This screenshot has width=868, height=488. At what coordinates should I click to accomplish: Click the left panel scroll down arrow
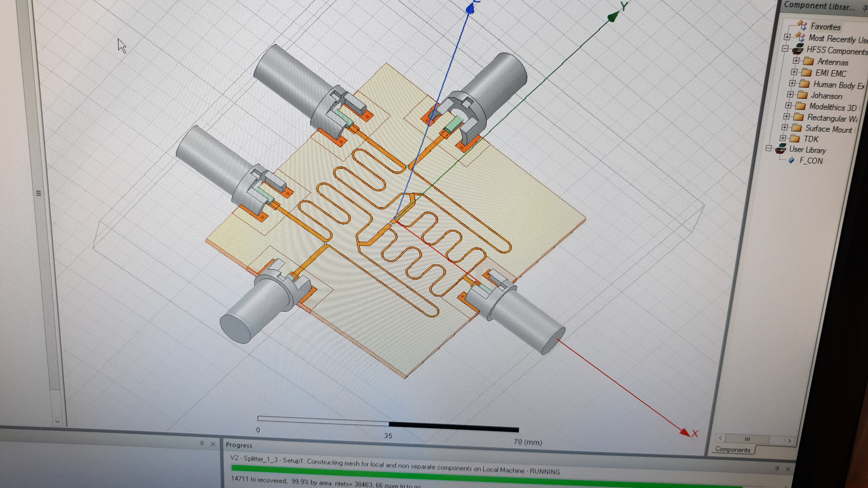coord(57,421)
